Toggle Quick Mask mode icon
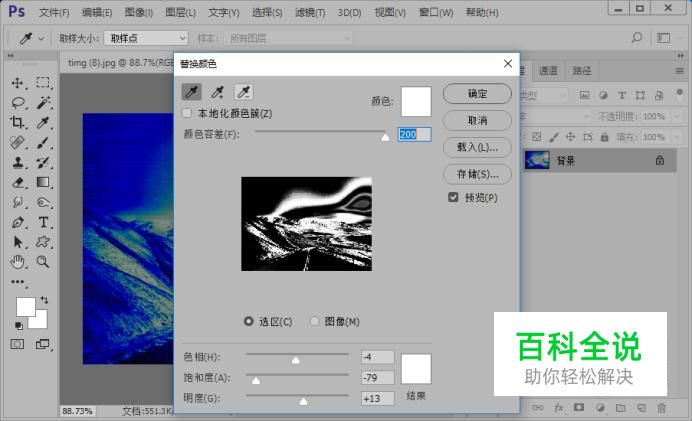 click(17, 344)
